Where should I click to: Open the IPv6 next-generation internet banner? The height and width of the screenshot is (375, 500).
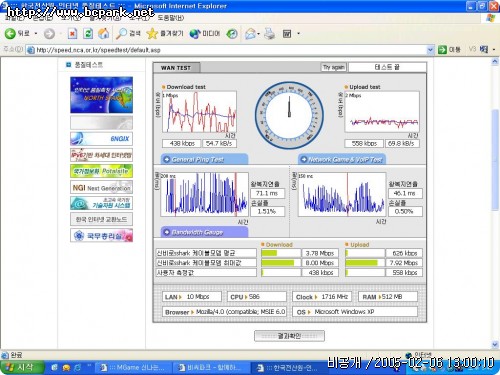tap(101, 155)
